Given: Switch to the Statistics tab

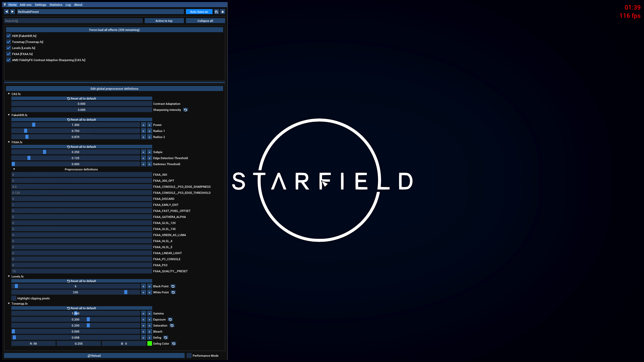Looking at the screenshot, I should click(x=56, y=5).
